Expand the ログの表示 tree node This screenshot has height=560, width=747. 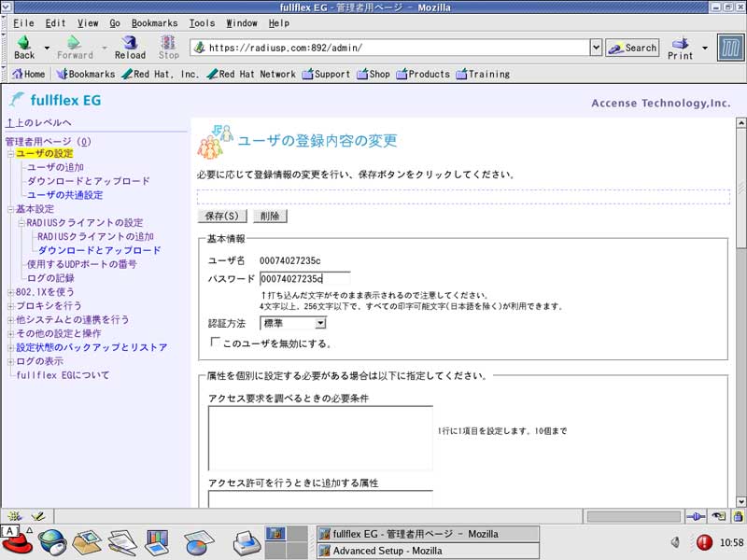(11, 361)
